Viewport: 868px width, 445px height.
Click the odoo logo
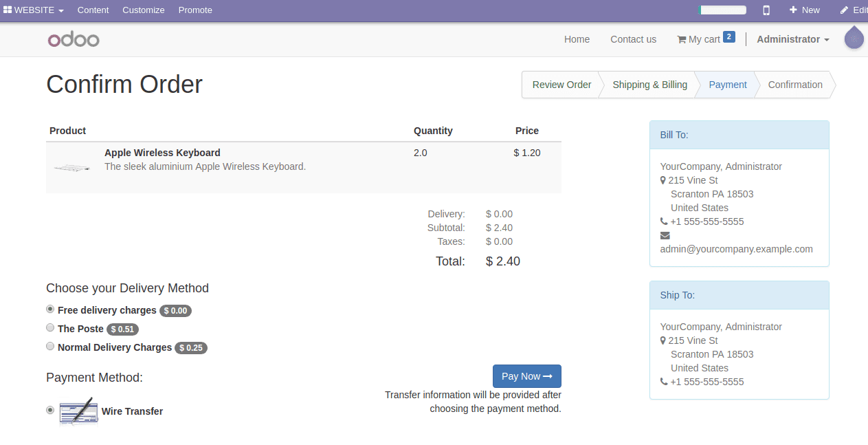tap(74, 39)
